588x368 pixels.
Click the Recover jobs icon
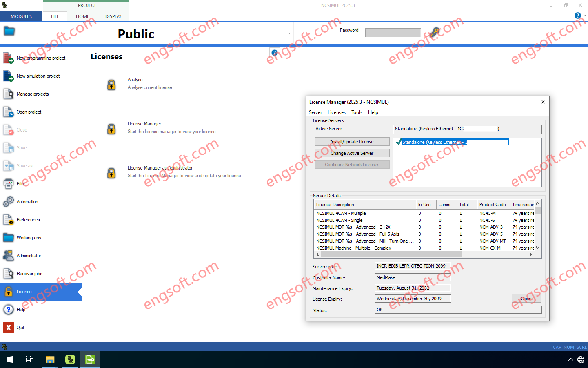point(9,274)
